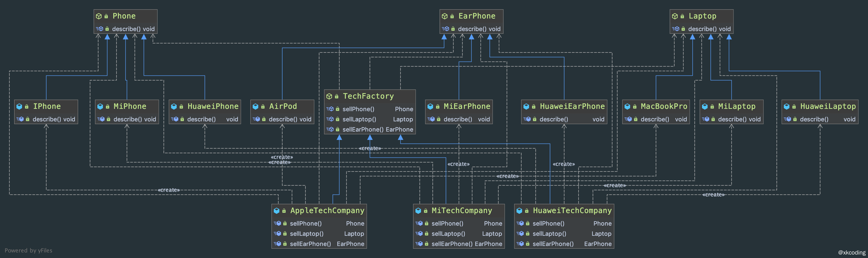
Task: Click the class icon beside AppleTechCompany
Action: (277, 211)
